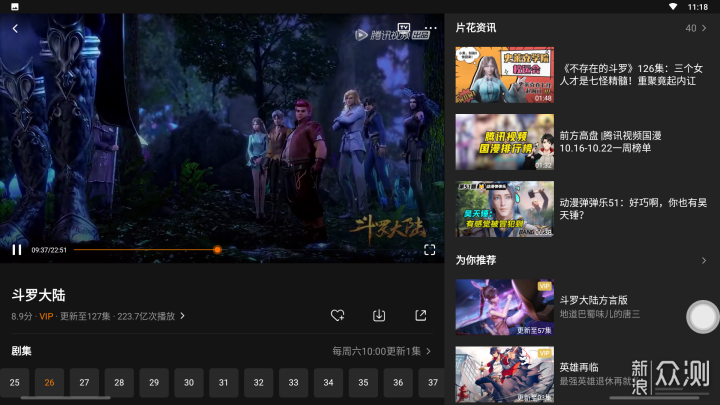The width and height of the screenshot is (720, 405).
Task: Click the episode list horizontal scrollbar
Action: click(66, 398)
